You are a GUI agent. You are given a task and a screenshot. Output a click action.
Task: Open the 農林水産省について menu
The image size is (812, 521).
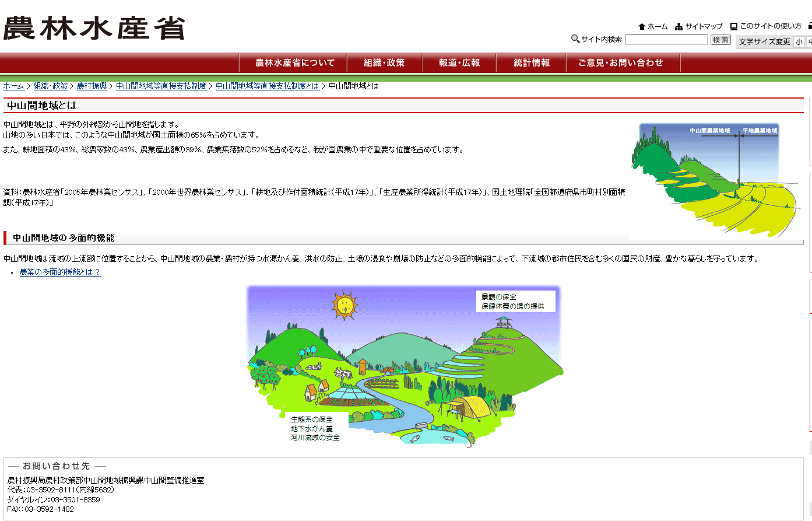(294, 63)
